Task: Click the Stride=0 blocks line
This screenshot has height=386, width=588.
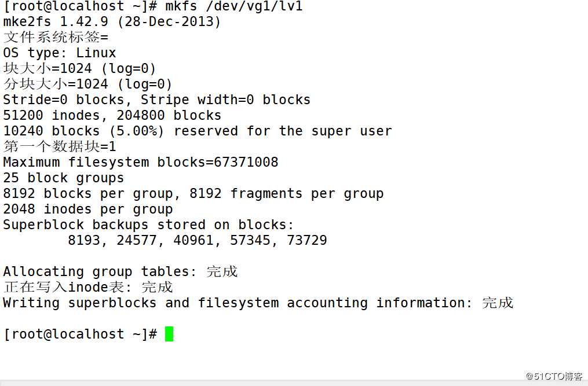Action: pyautogui.click(x=156, y=100)
